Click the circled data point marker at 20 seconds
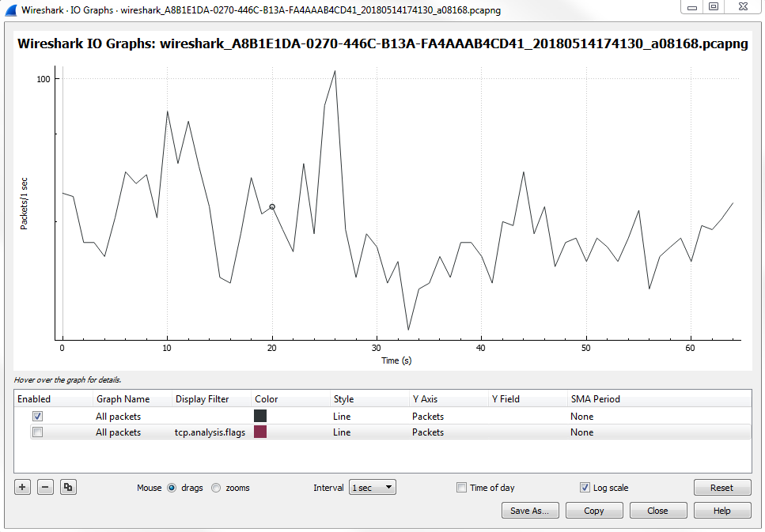Screen dimensions: 765x532 coord(272,207)
